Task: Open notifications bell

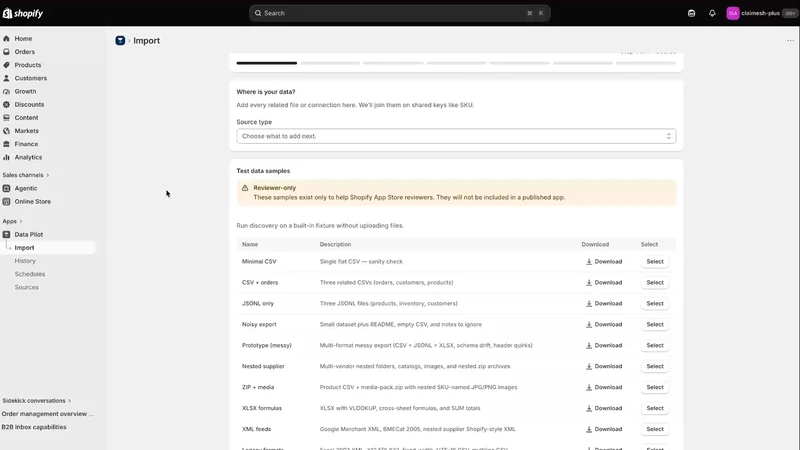Action: [712, 13]
